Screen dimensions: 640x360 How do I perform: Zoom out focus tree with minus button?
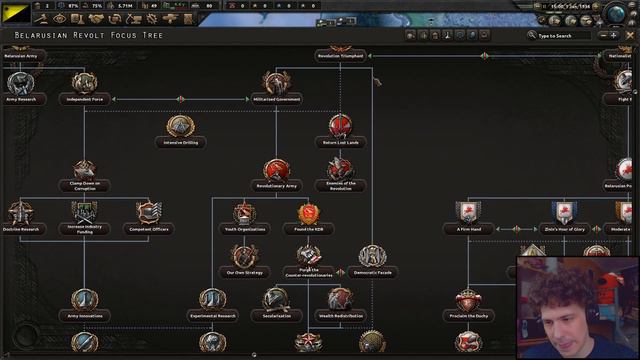pyautogui.click(x=603, y=36)
